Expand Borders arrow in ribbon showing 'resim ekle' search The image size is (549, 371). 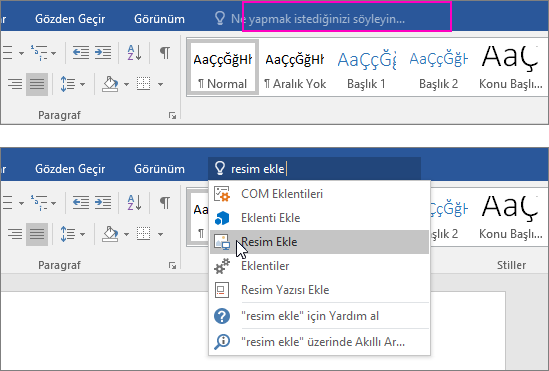pyautogui.click(x=160, y=234)
